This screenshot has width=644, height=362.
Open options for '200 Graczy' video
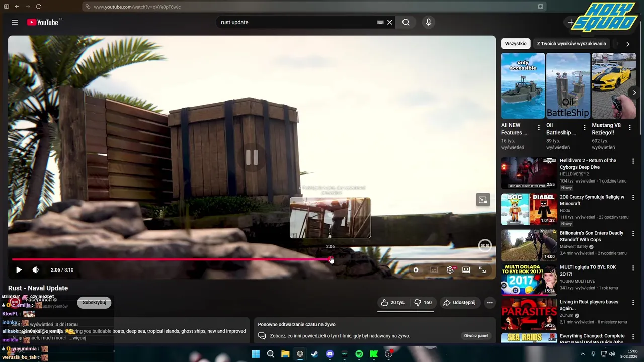pyautogui.click(x=633, y=198)
